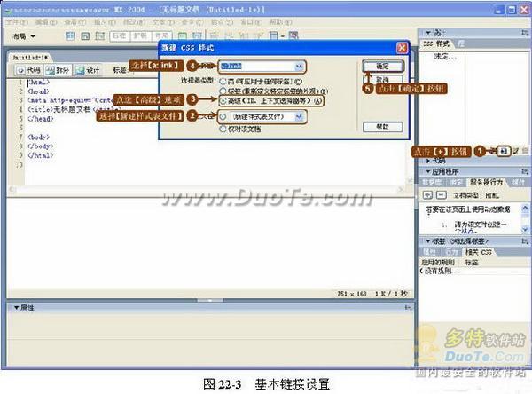
Task: Click the New CSS Style plus icon
Action: pyautogui.click(x=503, y=152)
